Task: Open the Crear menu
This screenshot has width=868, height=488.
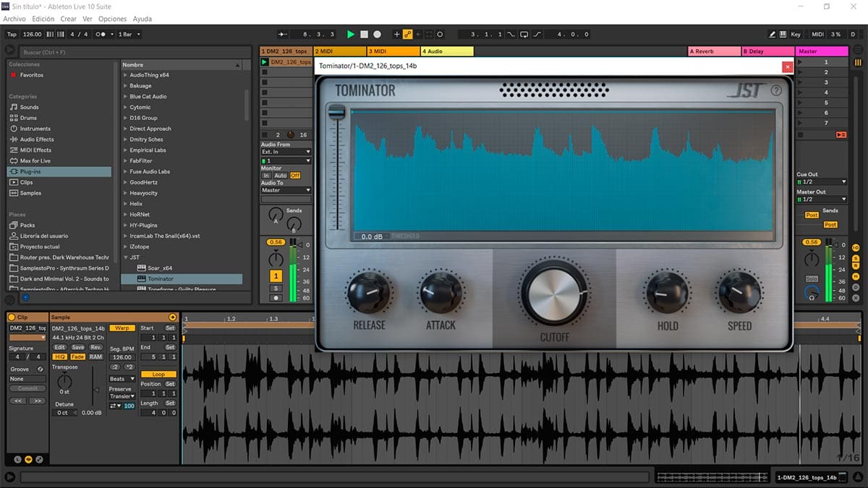Action: click(69, 19)
